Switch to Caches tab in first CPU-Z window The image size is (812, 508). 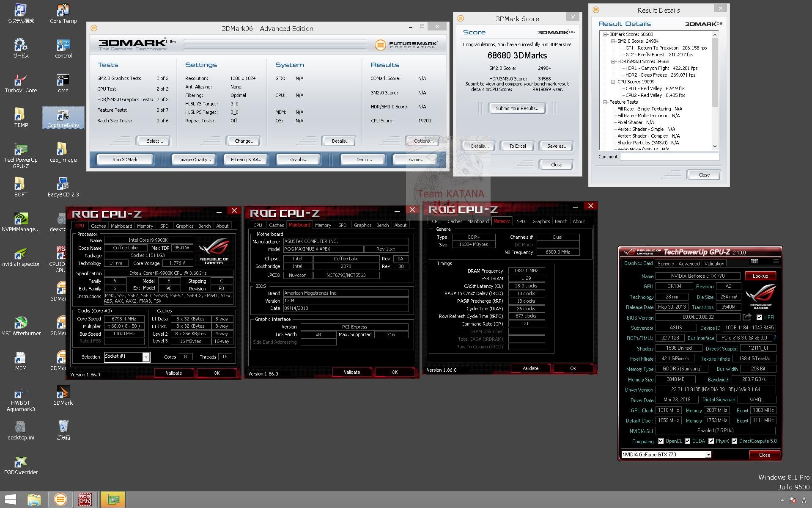tap(98, 226)
